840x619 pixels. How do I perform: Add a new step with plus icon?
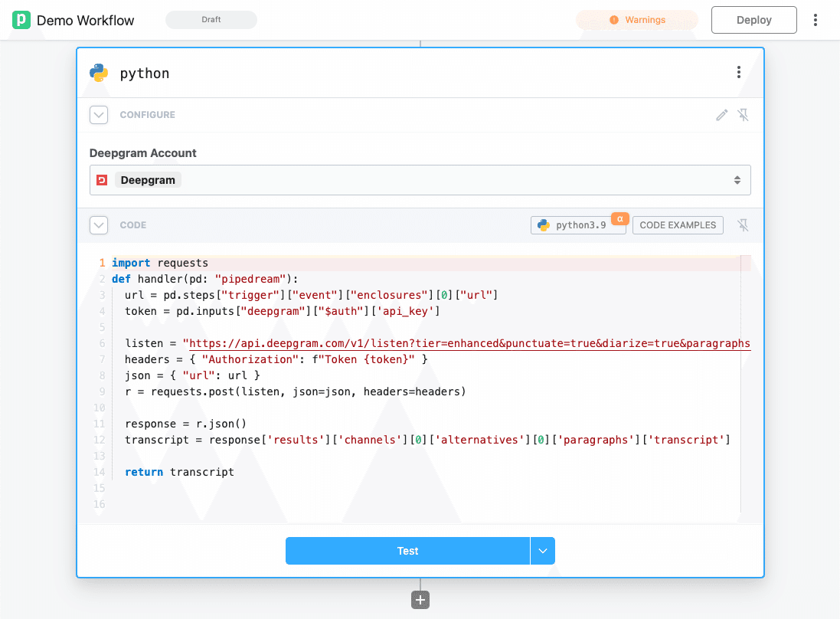pos(420,600)
